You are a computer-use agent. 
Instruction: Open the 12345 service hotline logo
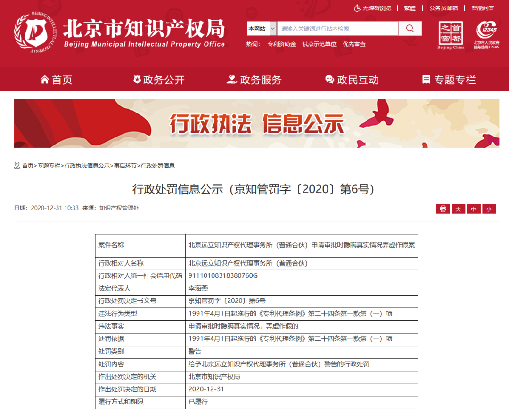tap(486, 35)
